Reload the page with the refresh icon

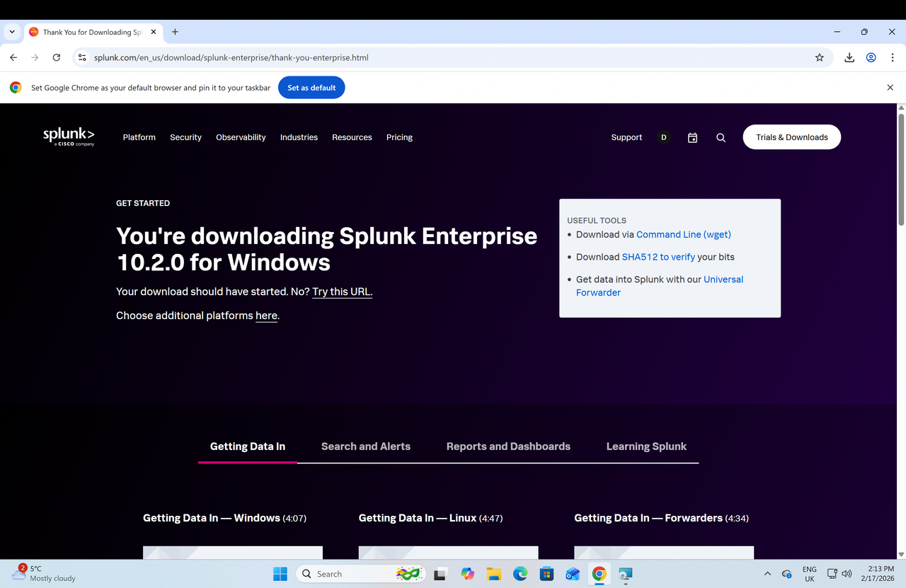click(57, 57)
